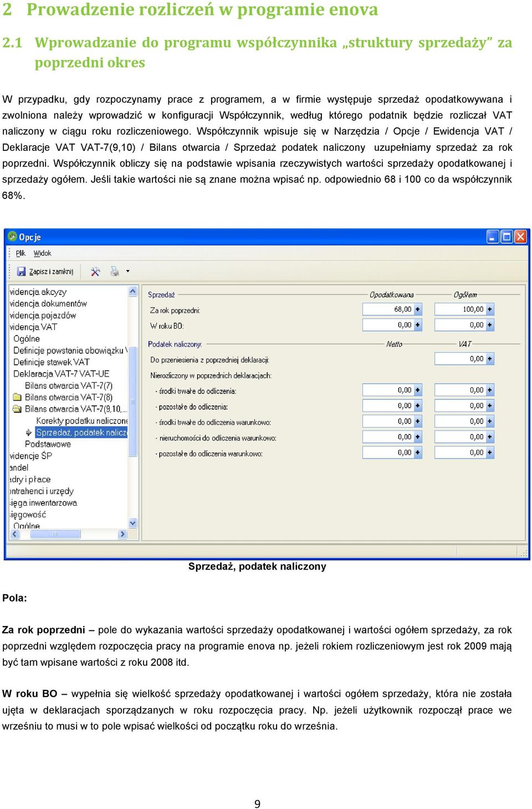Screen dimensions: 532x809
Task: Select Korekty podatku naliczonego tree item
Action: (81, 421)
